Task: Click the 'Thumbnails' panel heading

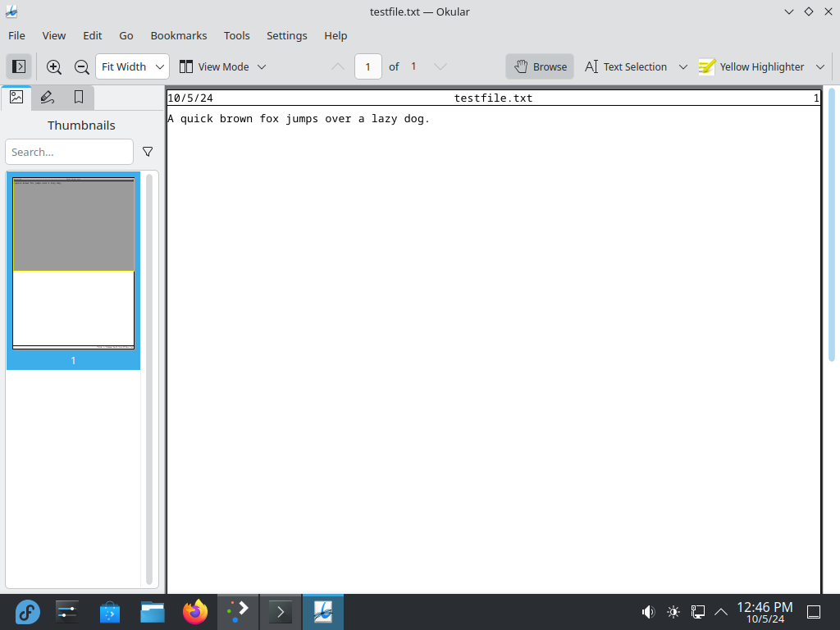Action: pyautogui.click(x=81, y=126)
